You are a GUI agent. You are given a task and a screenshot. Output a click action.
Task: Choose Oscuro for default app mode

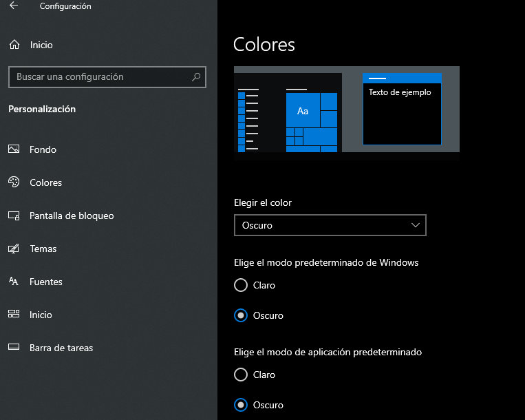[241, 405]
